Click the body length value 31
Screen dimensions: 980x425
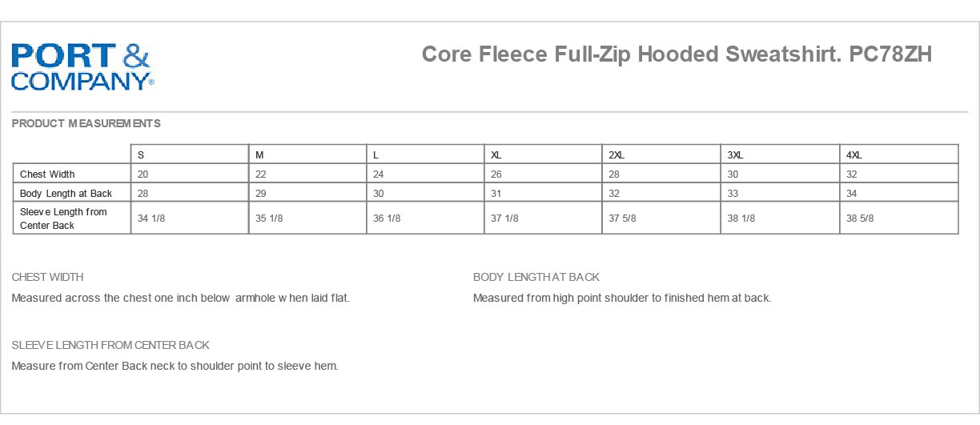(x=496, y=193)
